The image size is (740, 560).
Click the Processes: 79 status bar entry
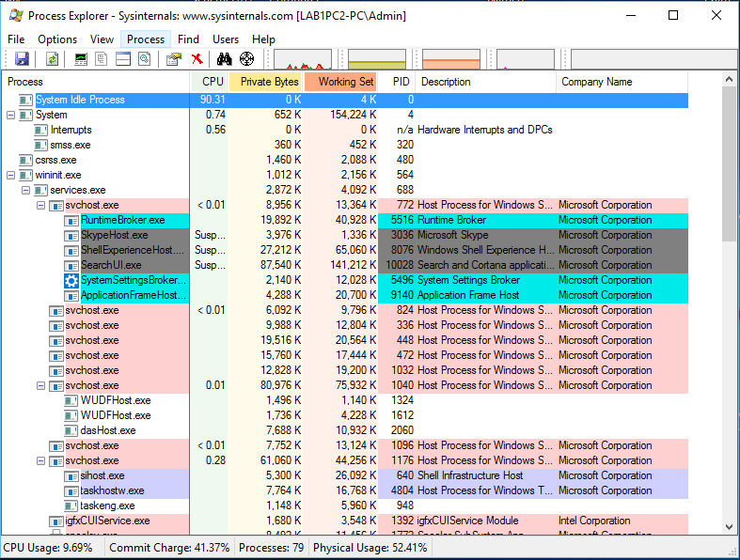point(272,548)
